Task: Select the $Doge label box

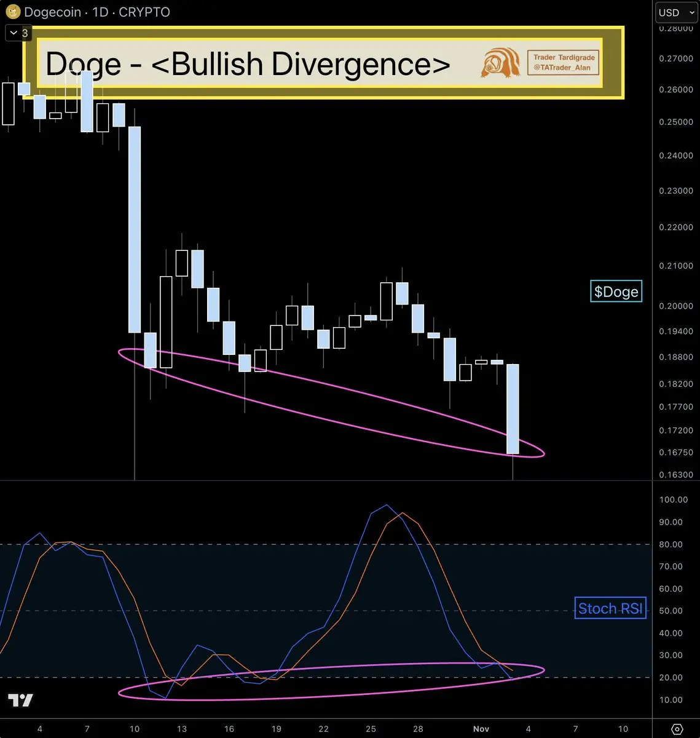Action: pos(616,292)
